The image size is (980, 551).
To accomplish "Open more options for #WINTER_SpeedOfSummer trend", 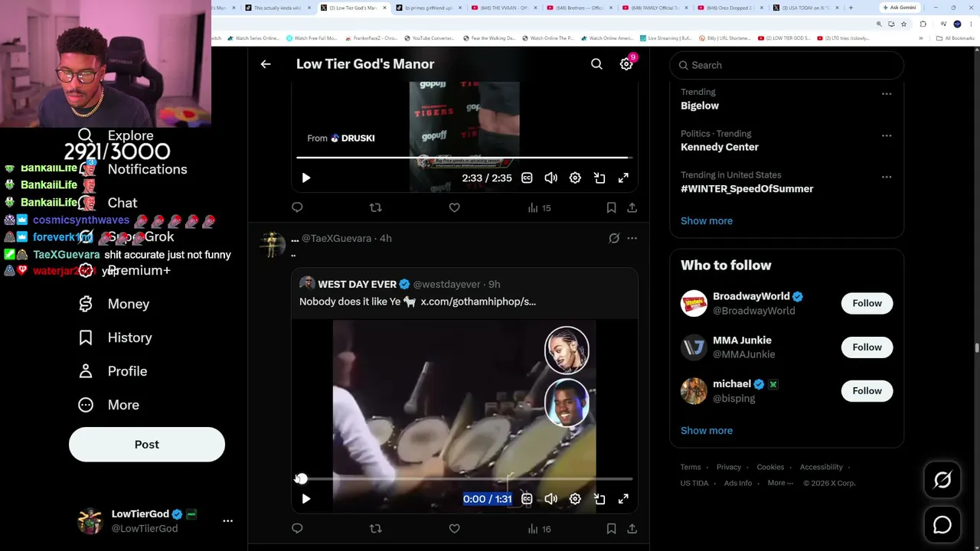I will click(887, 177).
